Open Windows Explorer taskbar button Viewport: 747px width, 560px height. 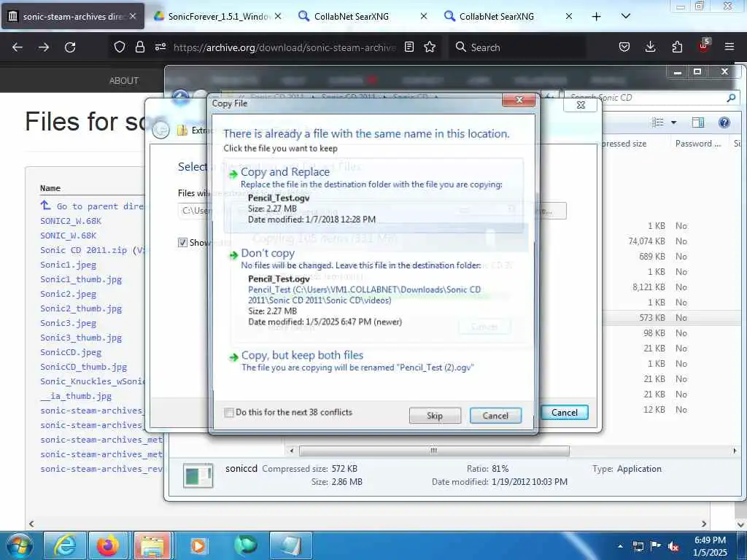click(152, 545)
